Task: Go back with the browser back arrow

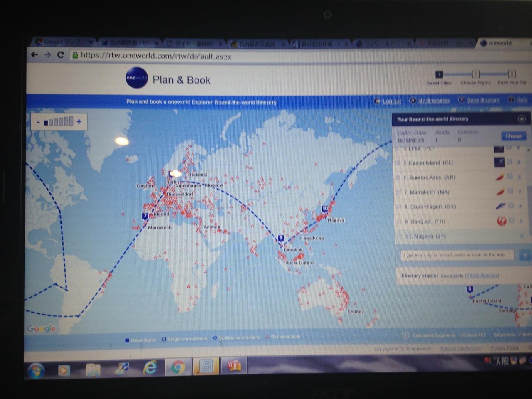Action: tap(34, 54)
